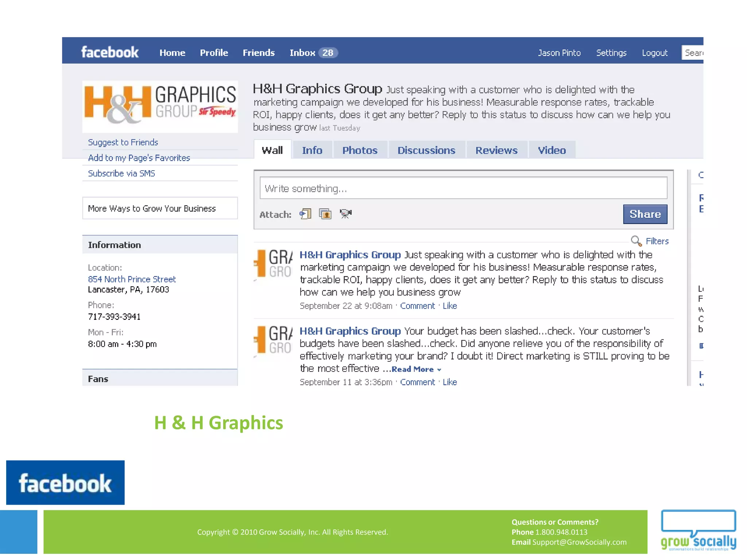Screen dimensions: 747x560
Task: Click the Write something text field
Action: (463, 188)
